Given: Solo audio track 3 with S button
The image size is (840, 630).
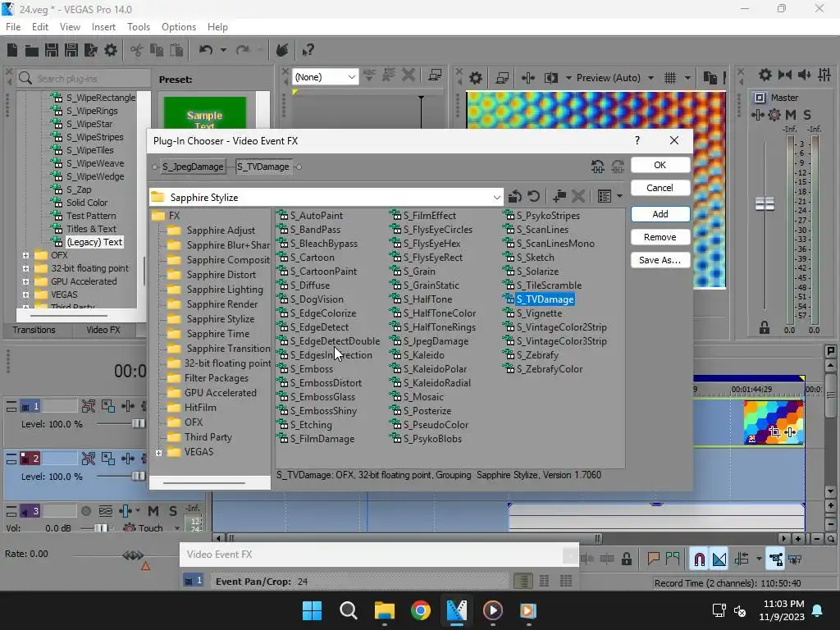Looking at the screenshot, I should coord(173,512).
